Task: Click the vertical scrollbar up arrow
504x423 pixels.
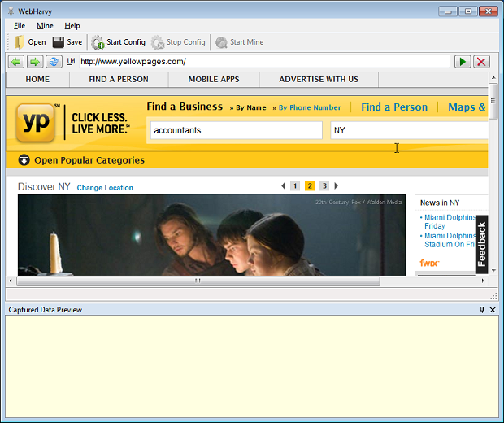Action: [493, 77]
